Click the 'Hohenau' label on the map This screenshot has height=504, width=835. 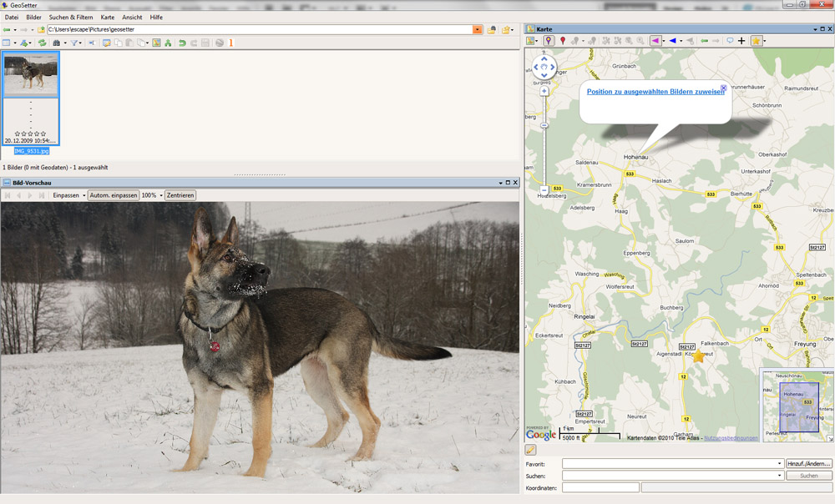pyautogui.click(x=635, y=157)
